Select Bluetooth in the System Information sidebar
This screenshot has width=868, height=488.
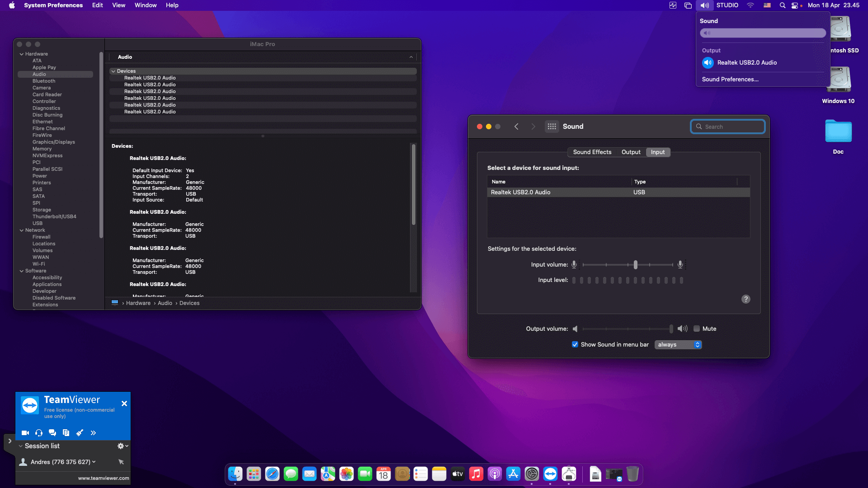[x=44, y=81]
